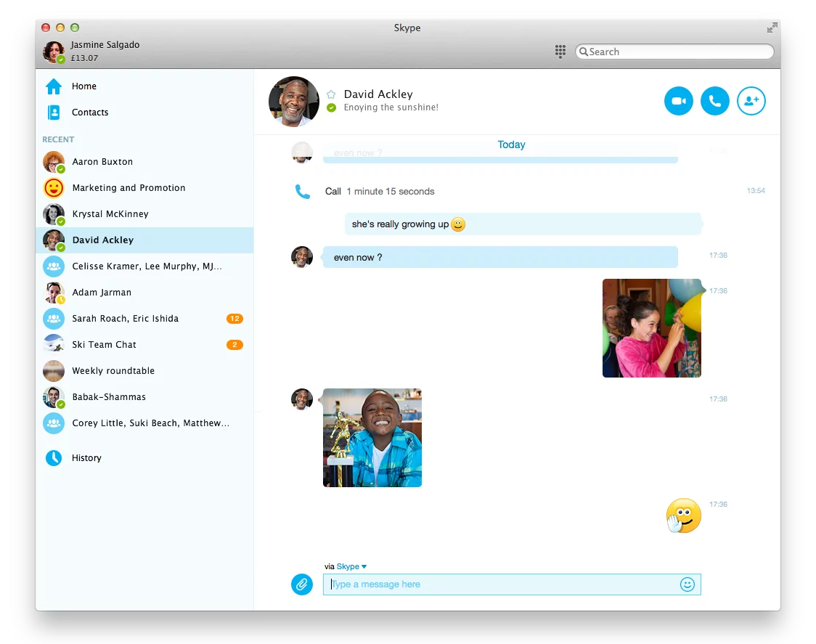Click Jasmine Salgado's profile avatar

coord(53,52)
